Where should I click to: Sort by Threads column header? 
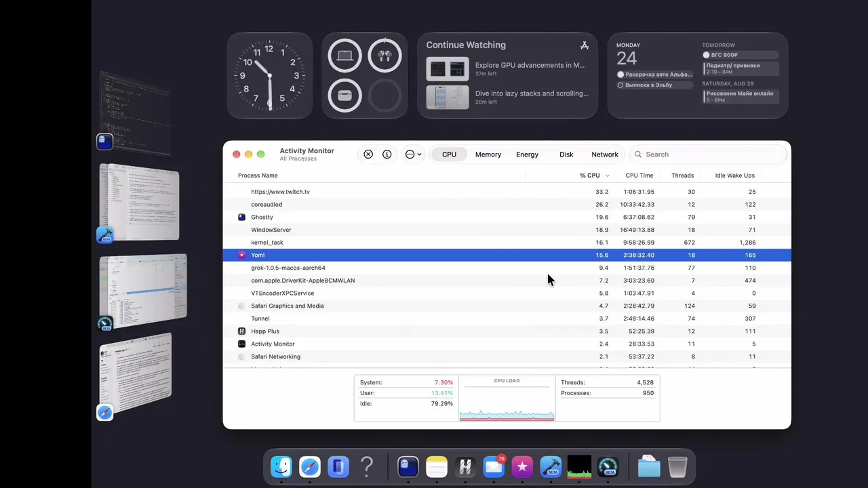click(682, 176)
